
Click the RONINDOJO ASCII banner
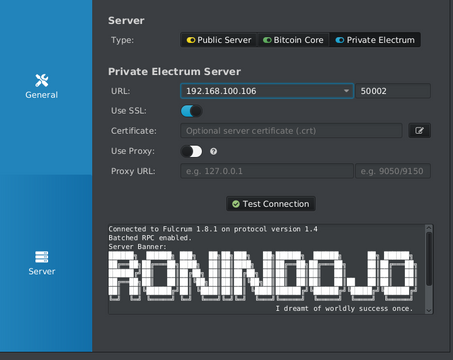point(263,276)
